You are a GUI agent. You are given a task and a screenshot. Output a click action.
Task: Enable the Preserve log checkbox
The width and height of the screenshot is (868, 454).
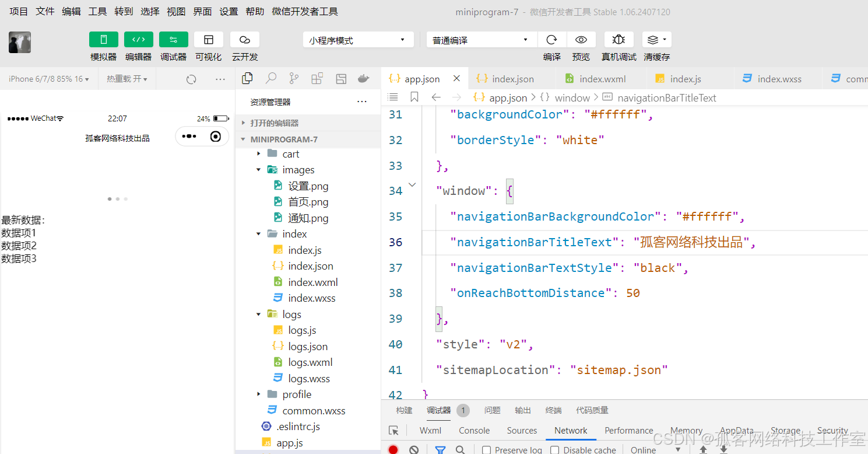486,450
